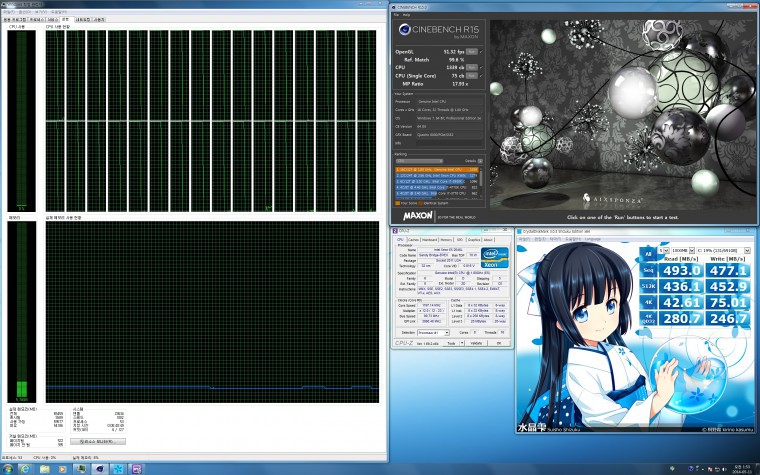Click the Run button for OpenGL in Cinebench
This screenshot has height=475, width=760.
[472, 51]
